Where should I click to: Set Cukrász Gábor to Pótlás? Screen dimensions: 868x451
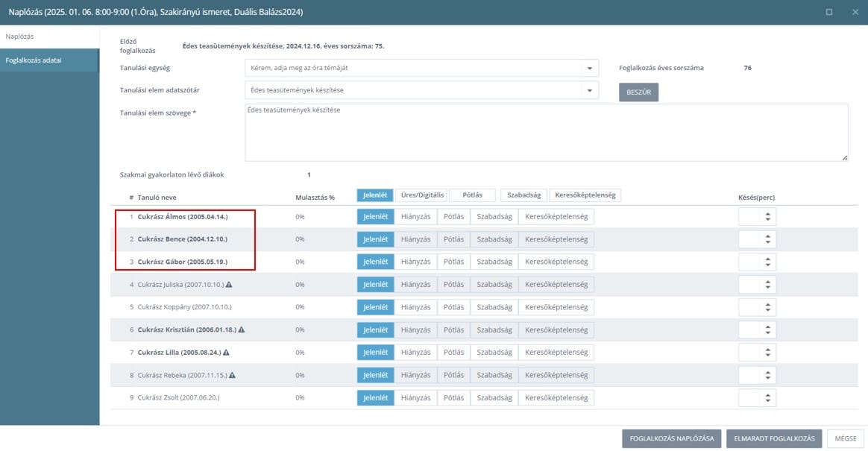pos(453,262)
